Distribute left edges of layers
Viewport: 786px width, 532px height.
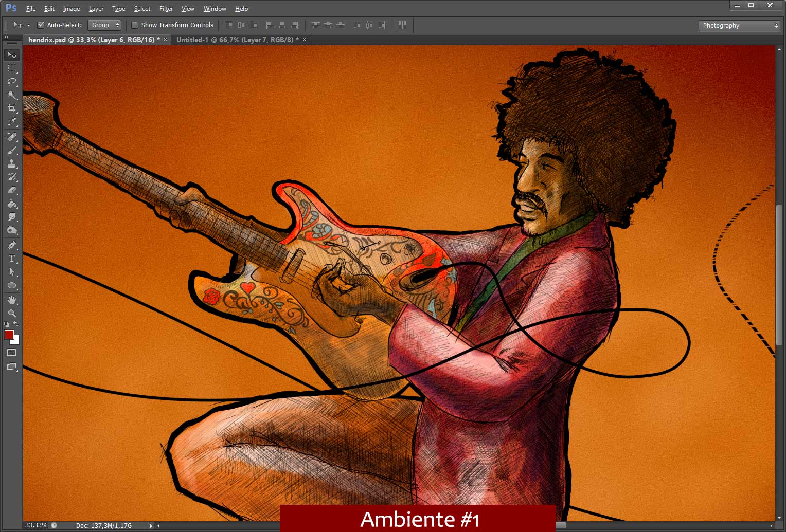(x=357, y=25)
